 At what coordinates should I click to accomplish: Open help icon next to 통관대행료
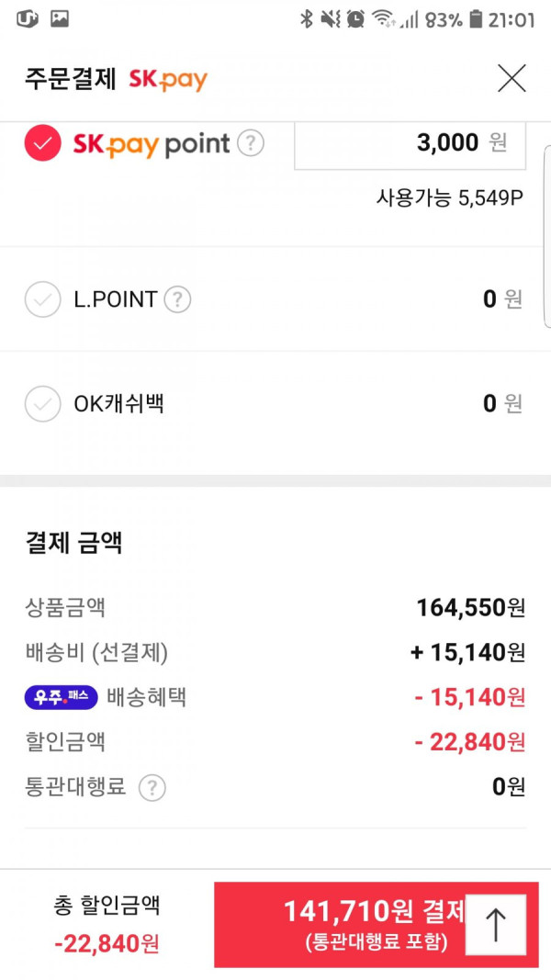pyautogui.click(x=152, y=787)
